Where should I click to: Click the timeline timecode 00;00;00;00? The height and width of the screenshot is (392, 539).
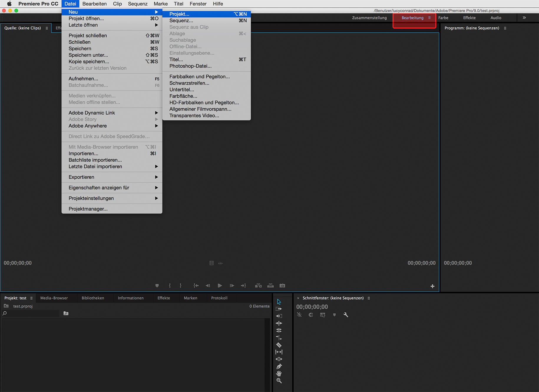[x=312, y=307]
